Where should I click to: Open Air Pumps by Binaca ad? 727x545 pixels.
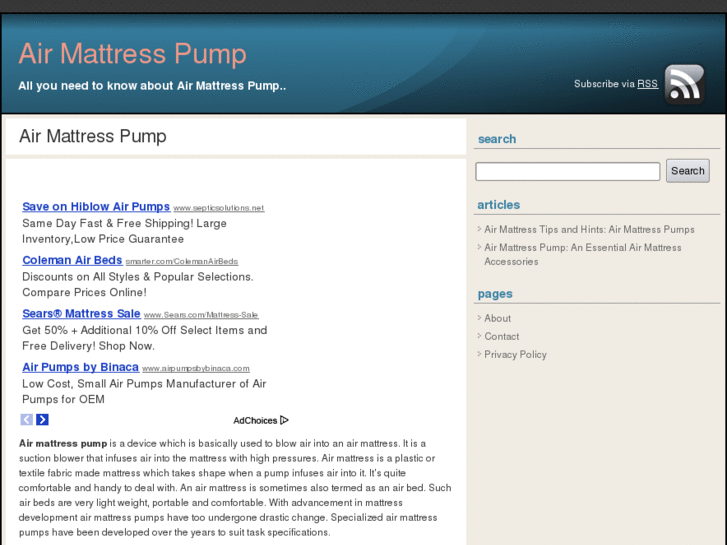81,367
